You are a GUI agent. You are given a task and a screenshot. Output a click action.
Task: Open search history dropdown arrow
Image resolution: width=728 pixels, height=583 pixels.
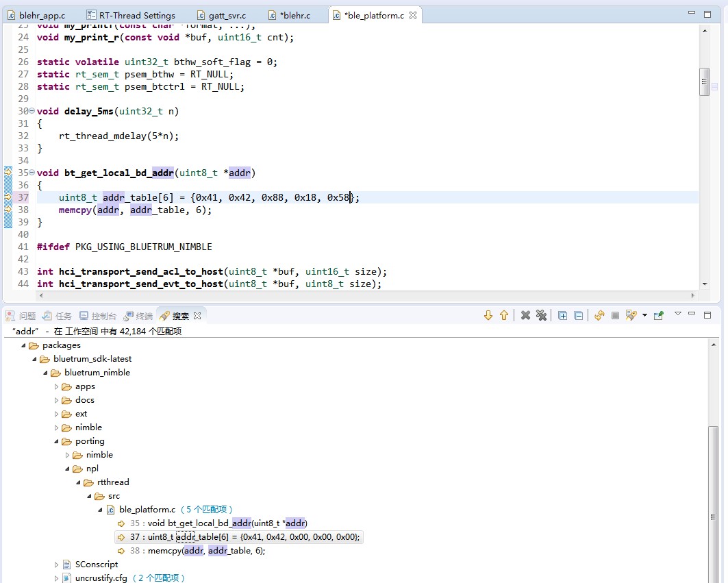coord(644,316)
